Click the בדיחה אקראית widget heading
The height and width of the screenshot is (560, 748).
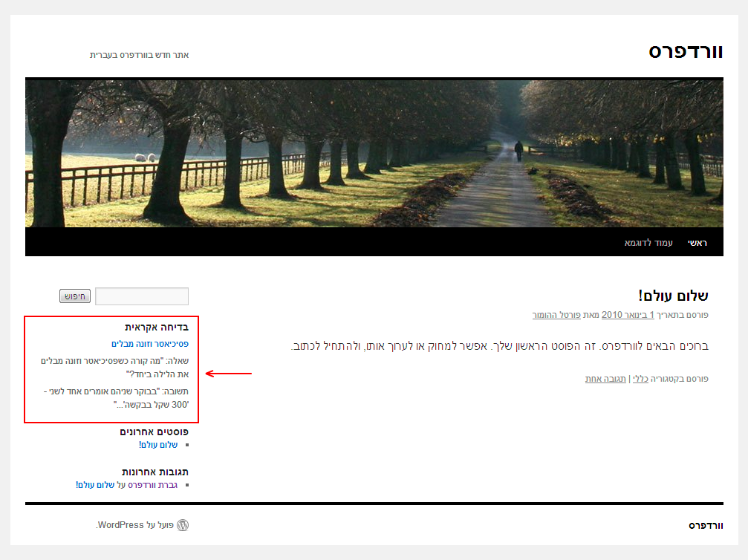[157, 328]
